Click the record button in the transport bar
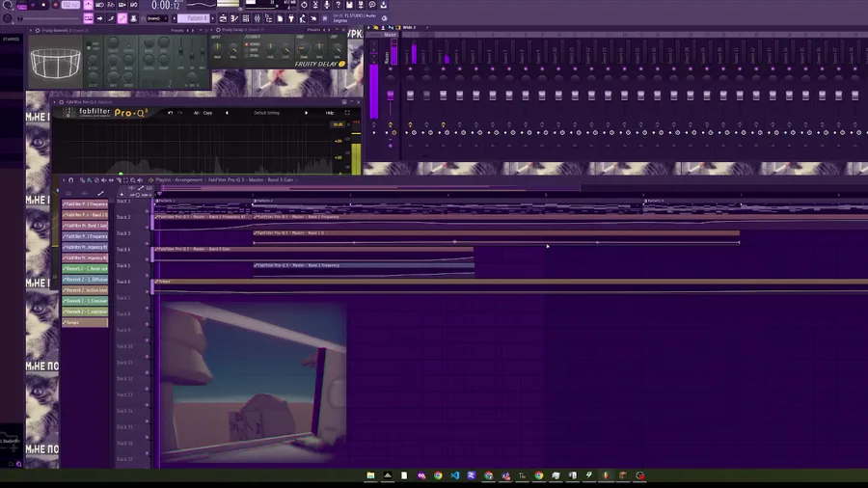Image resolution: width=868 pixels, height=488 pixels. (x=55, y=5)
